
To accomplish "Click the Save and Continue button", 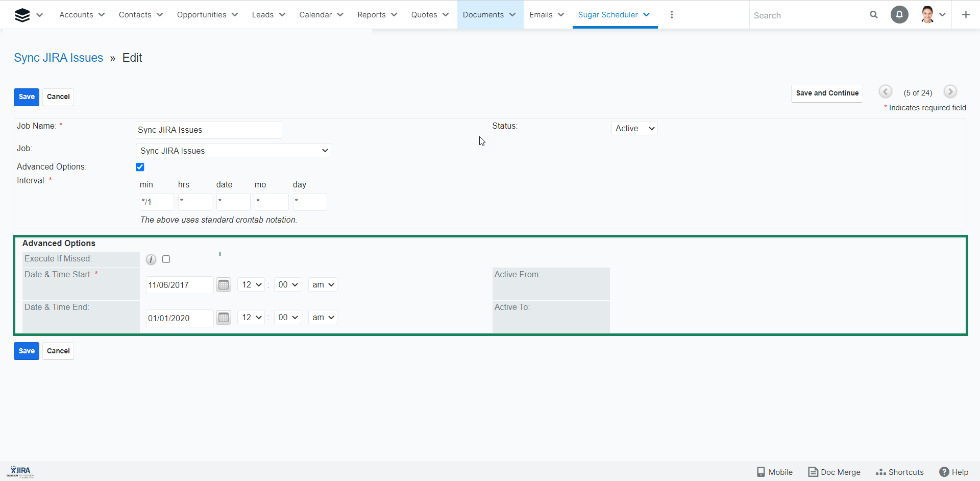I will [827, 93].
